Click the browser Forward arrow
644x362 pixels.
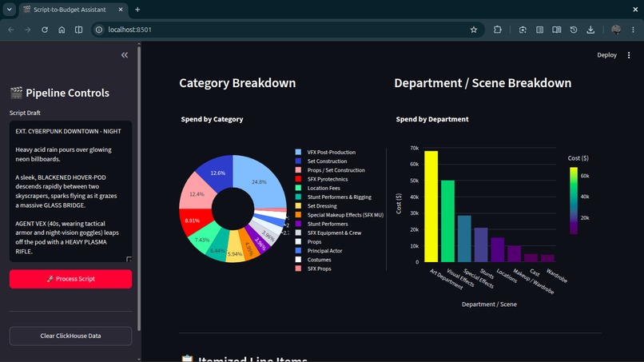pos(27,30)
